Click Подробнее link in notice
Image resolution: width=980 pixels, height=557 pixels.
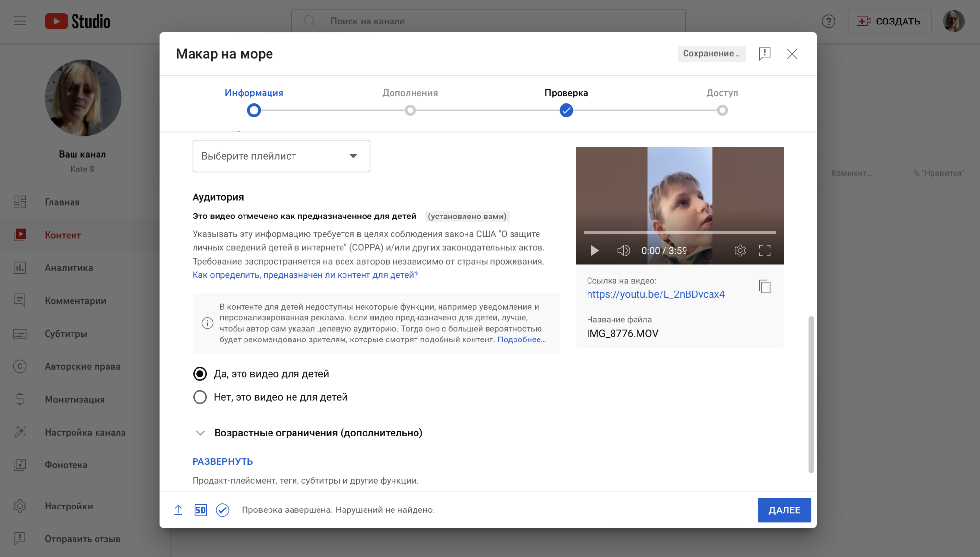tap(522, 339)
